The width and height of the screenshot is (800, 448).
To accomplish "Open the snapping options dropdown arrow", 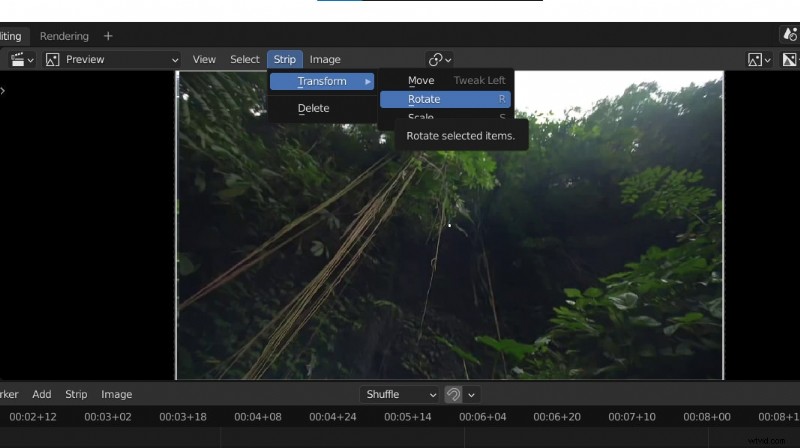I will (471, 394).
